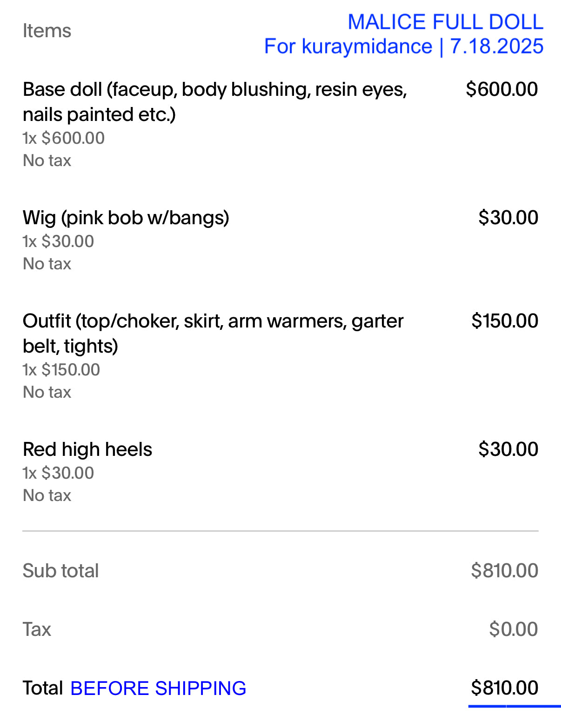Open the Wig pink bob item

[126, 218]
